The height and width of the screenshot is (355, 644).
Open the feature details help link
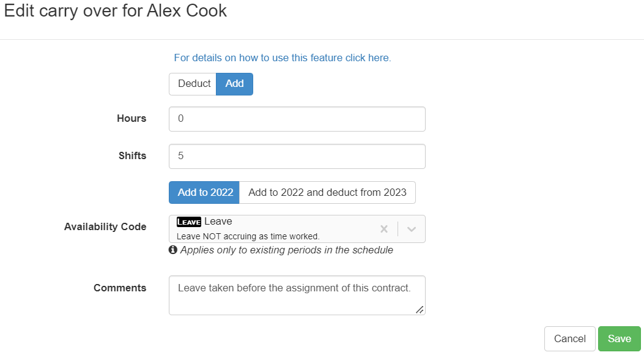[x=282, y=58]
